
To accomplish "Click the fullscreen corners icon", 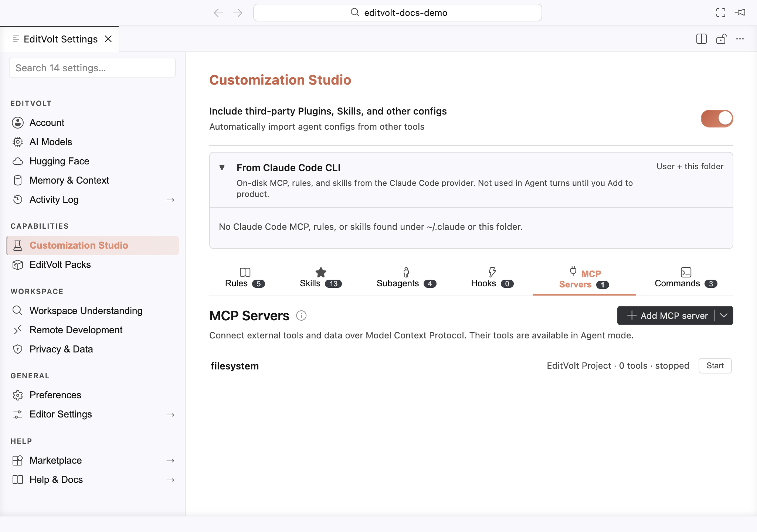I will tap(721, 13).
